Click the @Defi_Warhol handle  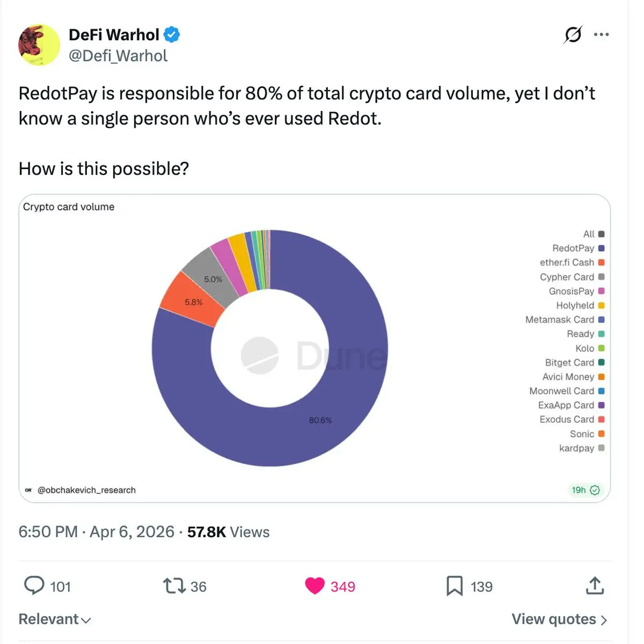point(118,56)
